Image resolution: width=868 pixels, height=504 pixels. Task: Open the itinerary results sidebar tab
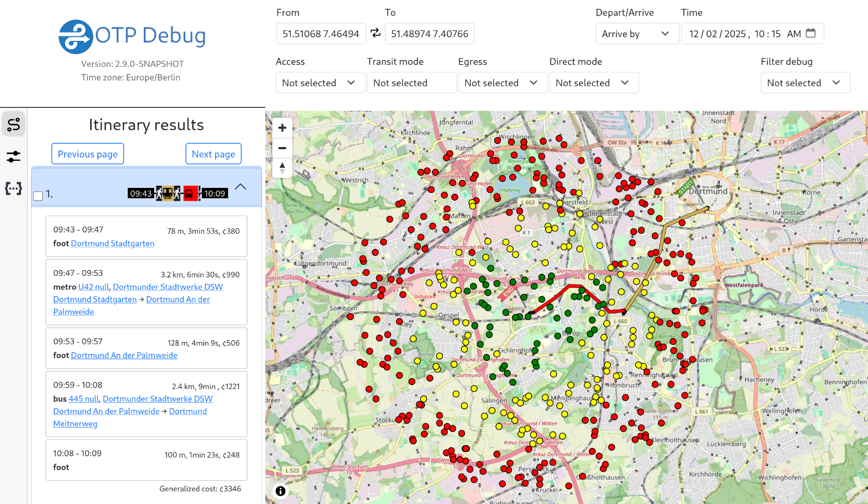13,124
